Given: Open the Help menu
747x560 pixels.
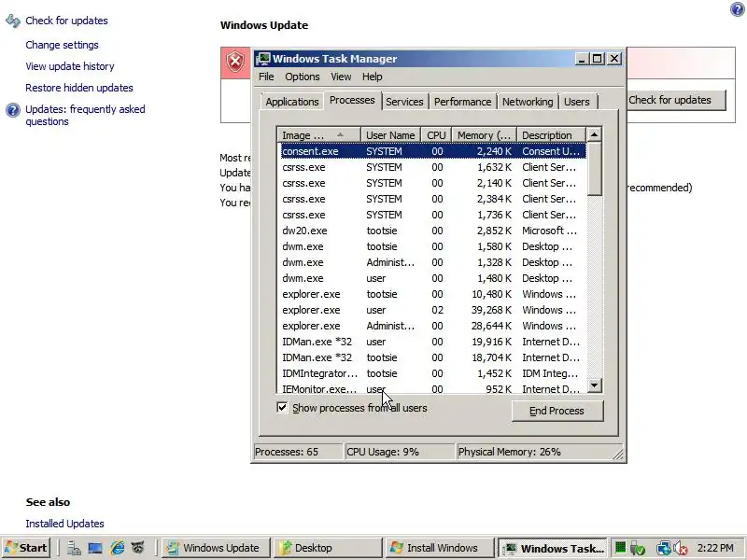Looking at the screenshot, I should (372, 77).
